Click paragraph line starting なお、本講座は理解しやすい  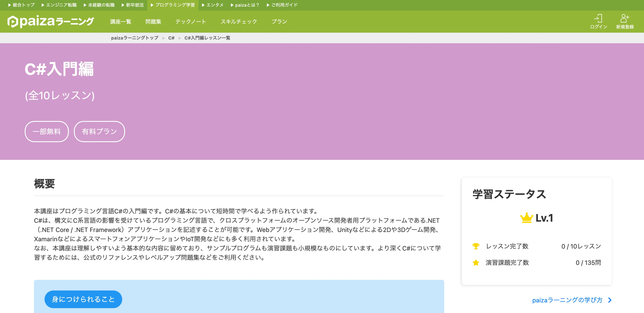(238, 248)
